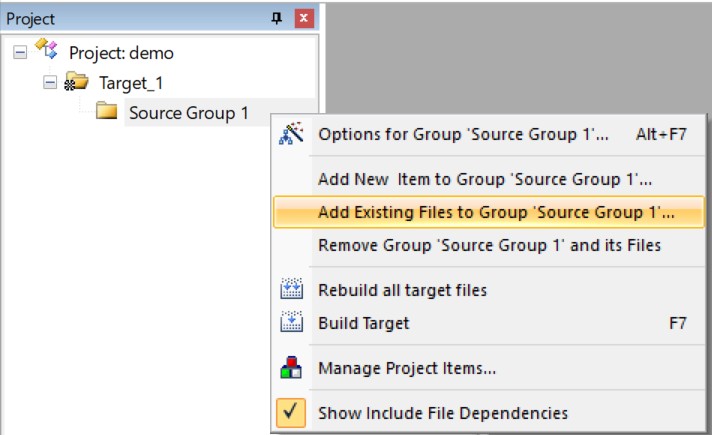
Task: Collapse the Project: demo tree node
Action: pos(20,52)
